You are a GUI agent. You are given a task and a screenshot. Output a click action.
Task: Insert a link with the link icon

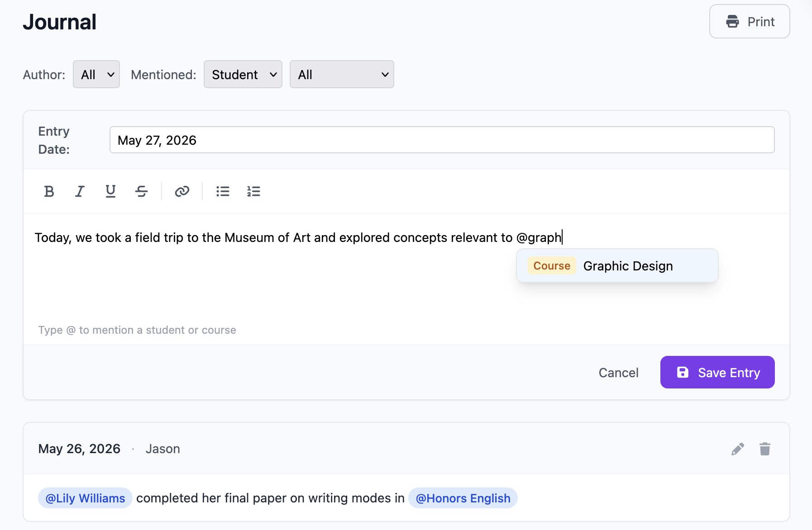pos(182,191)
